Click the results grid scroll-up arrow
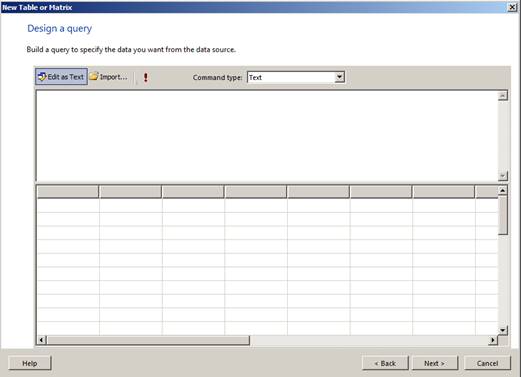 click(x=503, y=190)
